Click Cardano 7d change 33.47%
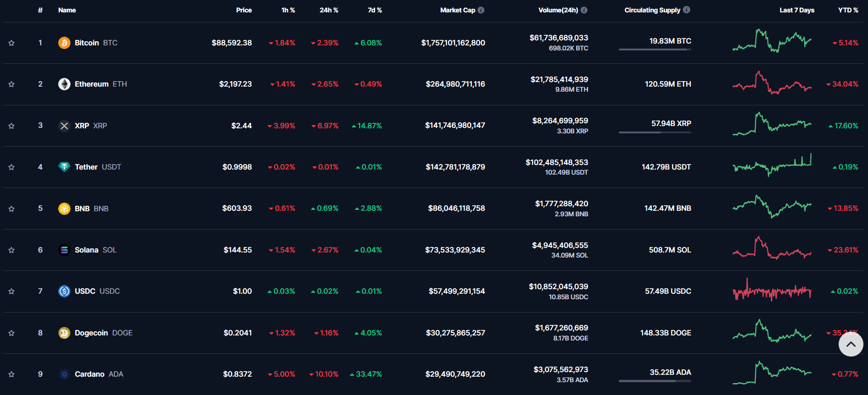 (366, 374)
